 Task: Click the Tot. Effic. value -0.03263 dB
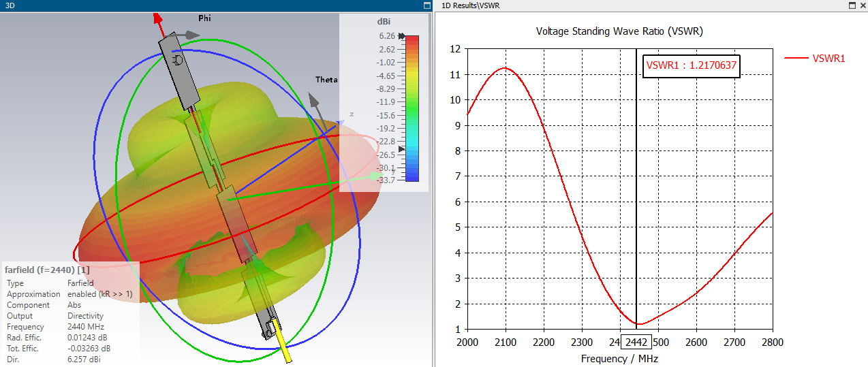point(89,349)
